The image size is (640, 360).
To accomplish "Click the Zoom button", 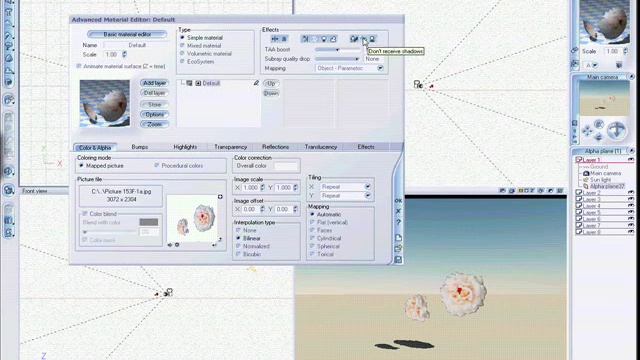I will point(155,124).
